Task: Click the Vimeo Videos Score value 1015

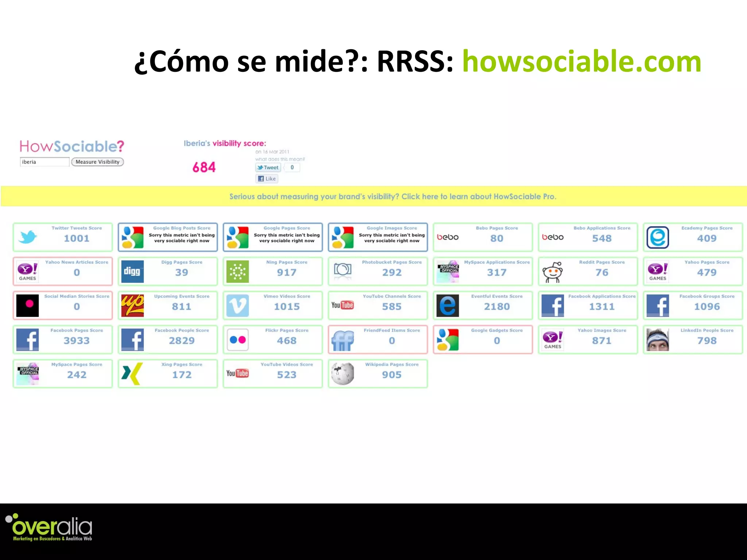Action: click(287, 307)
